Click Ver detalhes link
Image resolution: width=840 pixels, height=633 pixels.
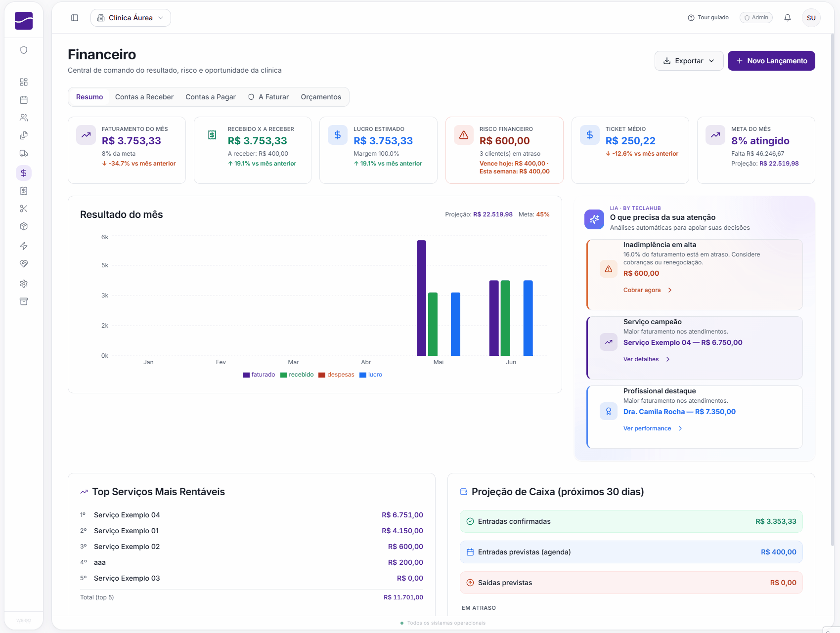click(646, 359)
